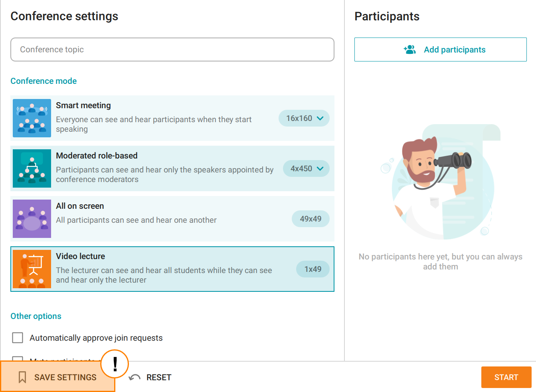Screen dimensions: 536x392
Task: Click the bookmark icon on Save Settings
Action: (22, 377)
